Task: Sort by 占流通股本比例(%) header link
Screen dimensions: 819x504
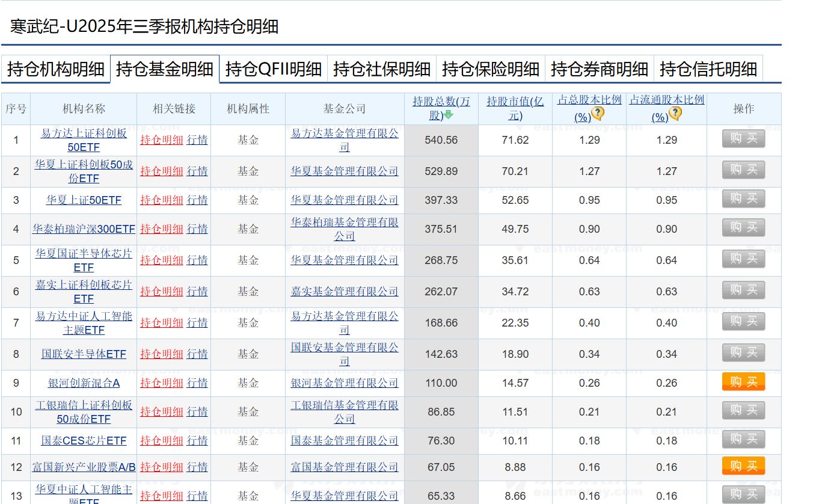Action: point(667,108)
